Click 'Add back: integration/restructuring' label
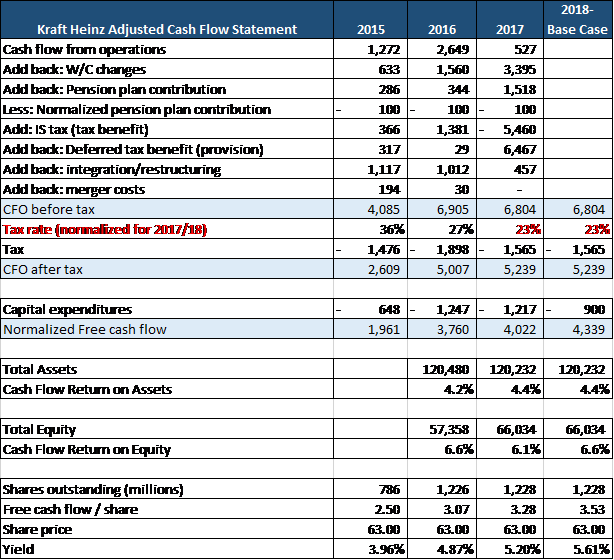 pyautogui.click(x=112, y=169)
